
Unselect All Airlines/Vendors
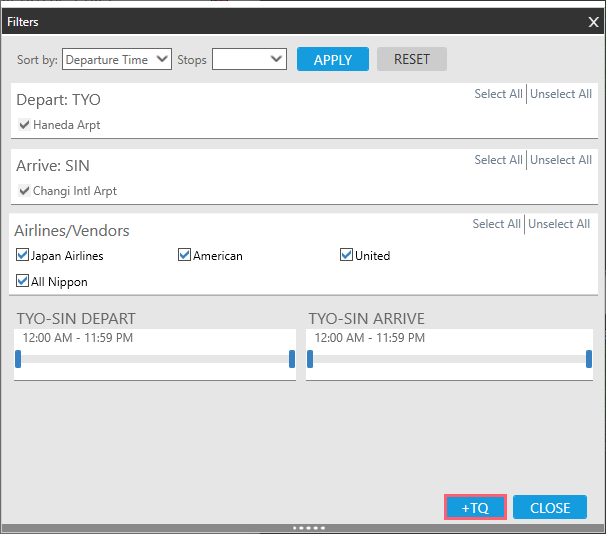click(x=559, y=224)
